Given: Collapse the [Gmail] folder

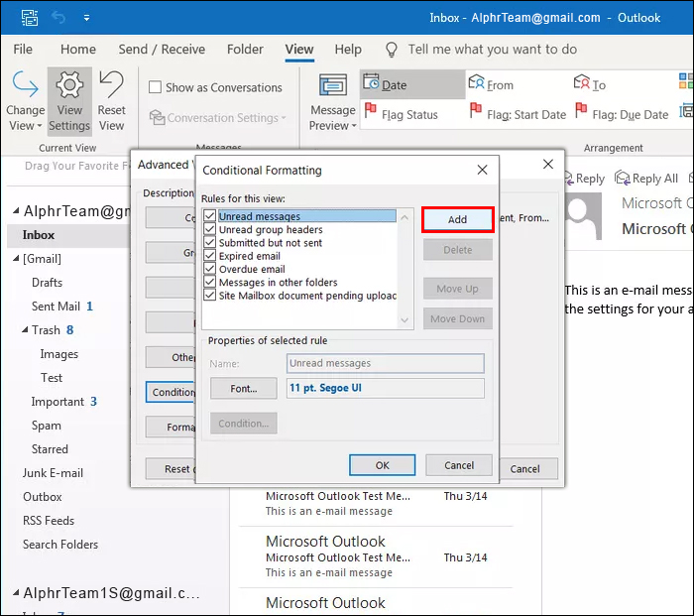Looking at the screenshot, I should [x=16, y=258].
